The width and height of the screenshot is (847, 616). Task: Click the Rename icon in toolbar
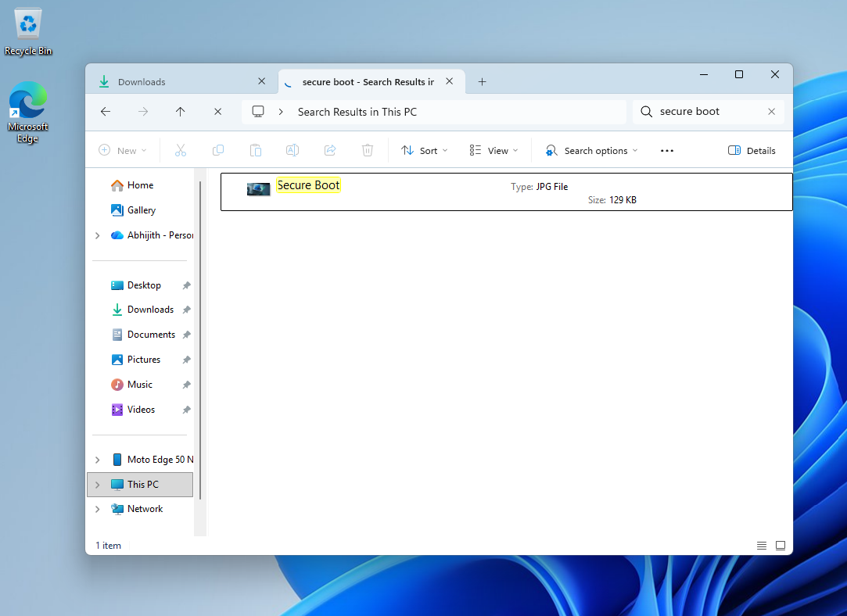click(293, 150)
